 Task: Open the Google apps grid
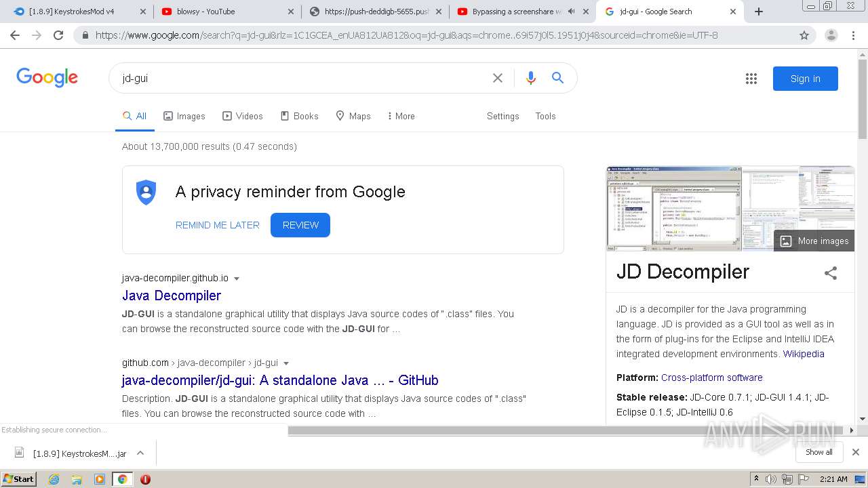(751, 79)
